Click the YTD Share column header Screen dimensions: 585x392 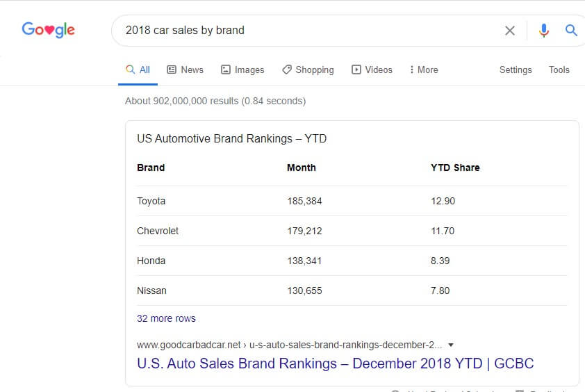455,168
